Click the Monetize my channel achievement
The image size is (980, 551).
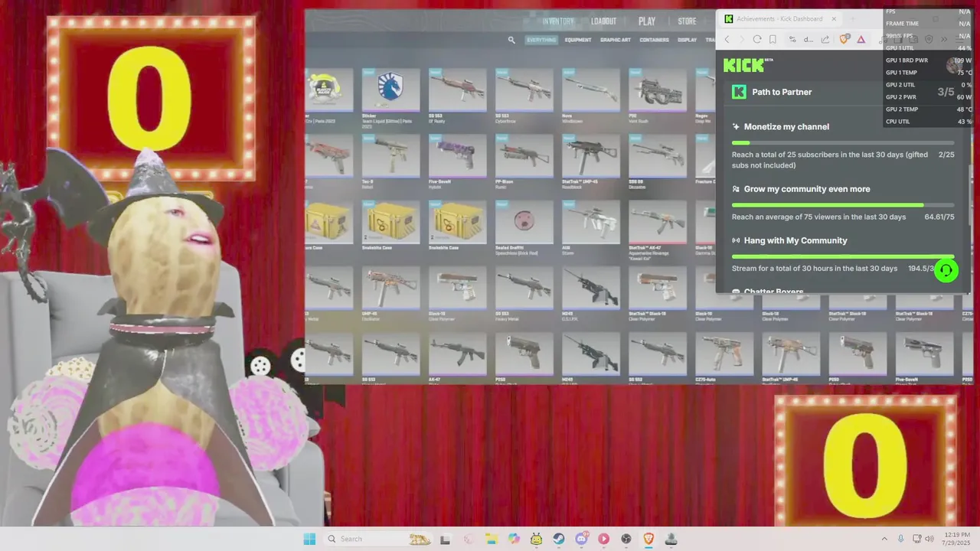pyautogui.click(x=786, y=127)
